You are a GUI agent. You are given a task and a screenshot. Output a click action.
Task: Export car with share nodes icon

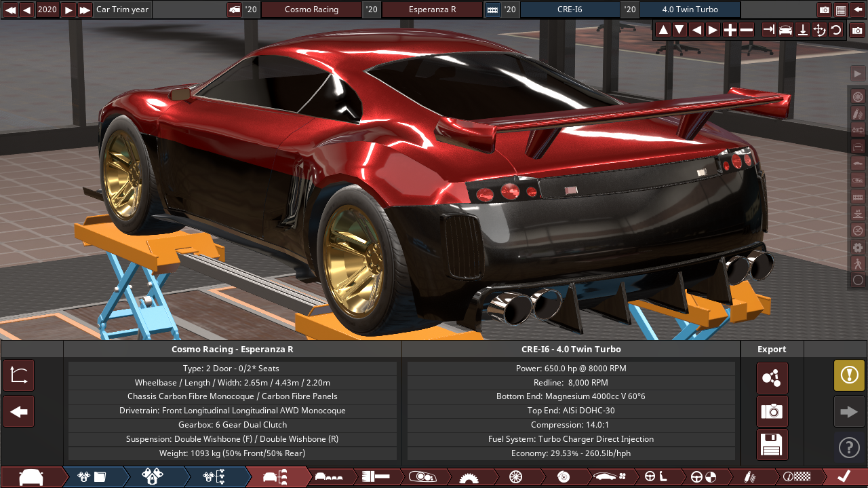(x=772, y=378)
